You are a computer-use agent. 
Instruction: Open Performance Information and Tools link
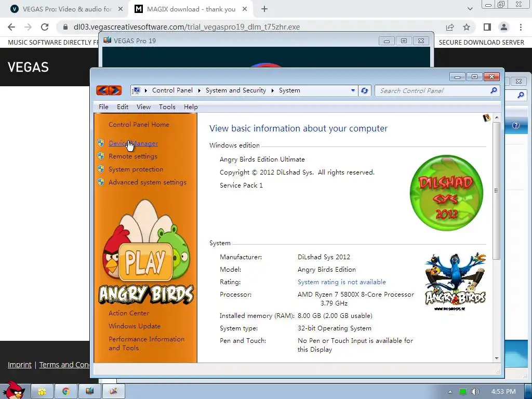[147, 343]
